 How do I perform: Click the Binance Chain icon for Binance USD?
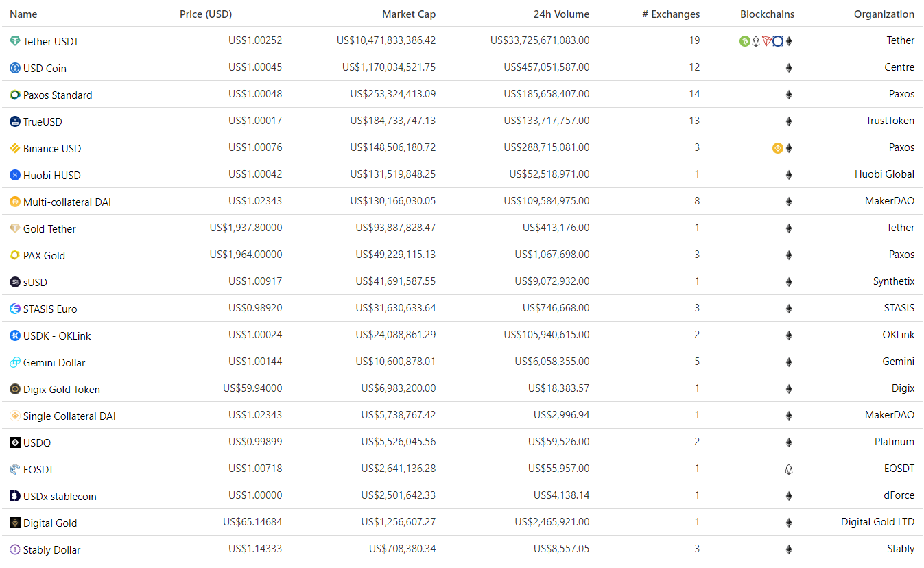pyautogui.click(x=777, y=148)
